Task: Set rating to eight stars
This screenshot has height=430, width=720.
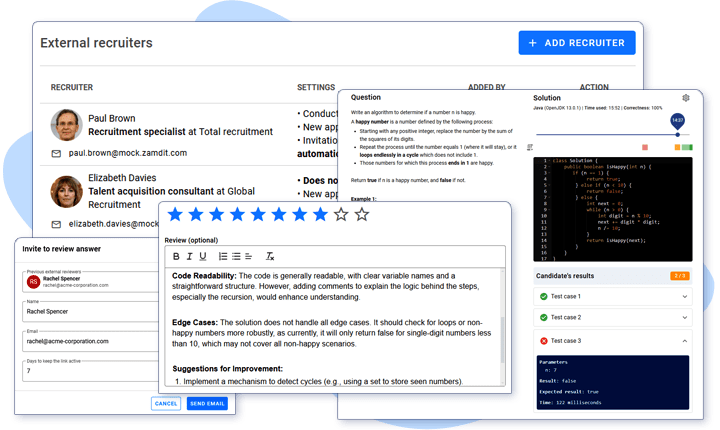Action: click(321, 214)
